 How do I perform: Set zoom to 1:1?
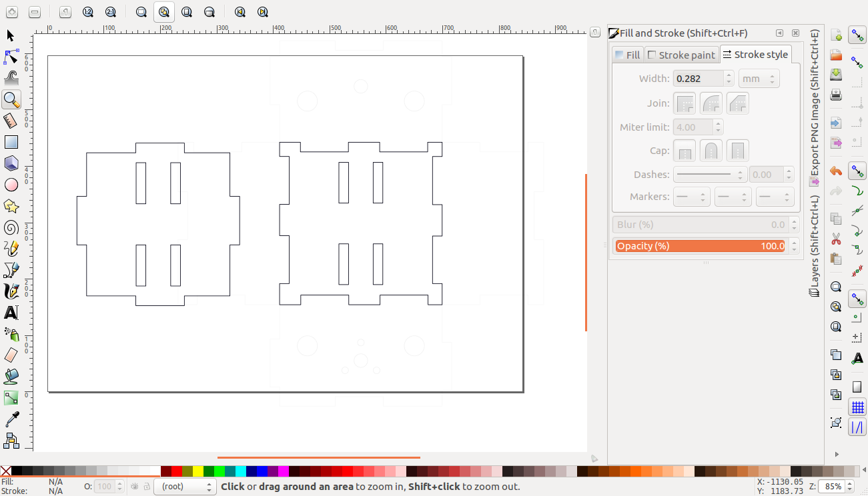(65, 12)
